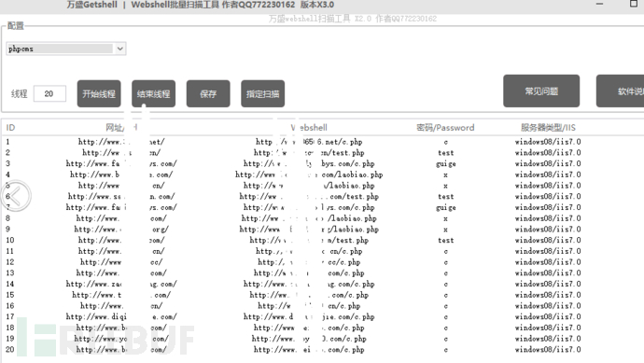
Task: Sort by the ID column header
Action: tap(10, 128)
